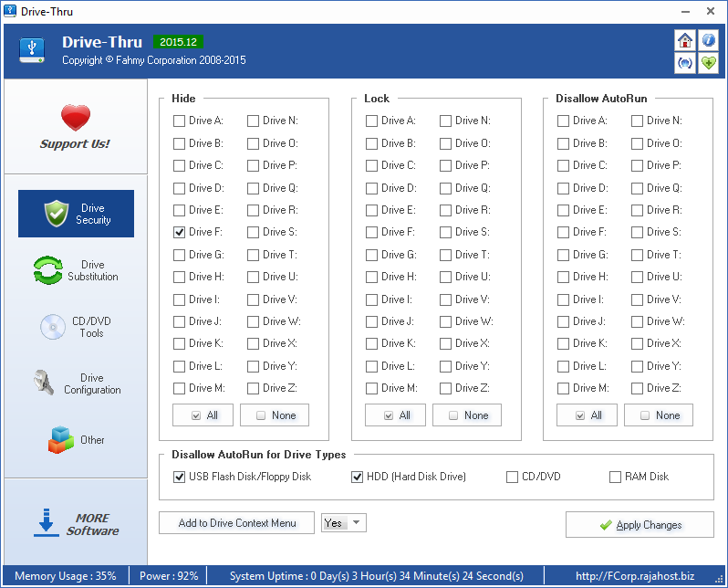Check Hide Drive Q: checkbox
The height and width of the screenshot is (588, 728).
click(253, 188)
